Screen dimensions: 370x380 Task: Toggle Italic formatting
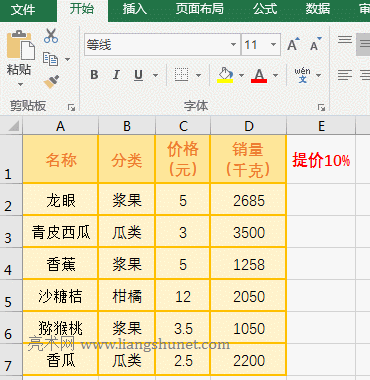click(x=116, y=75)
